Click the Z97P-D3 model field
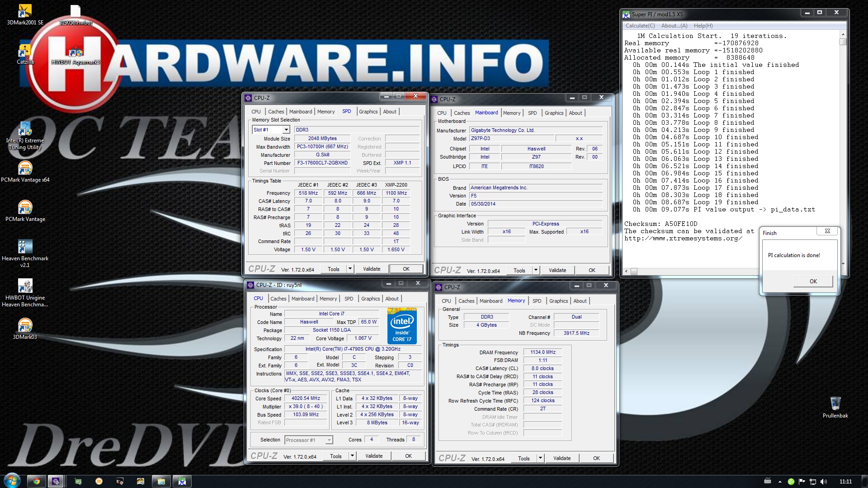This screenshot has width=868, height=488. coord(511,139)
